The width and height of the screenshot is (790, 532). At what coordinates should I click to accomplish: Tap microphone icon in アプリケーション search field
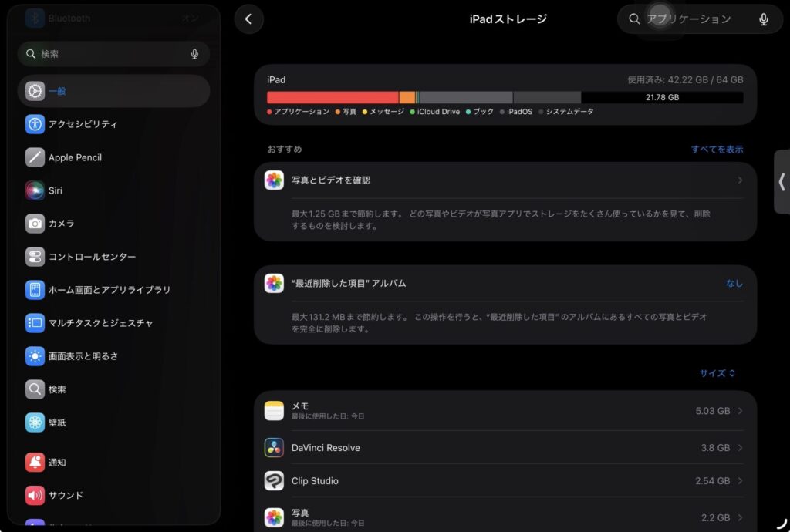(763, 19)
